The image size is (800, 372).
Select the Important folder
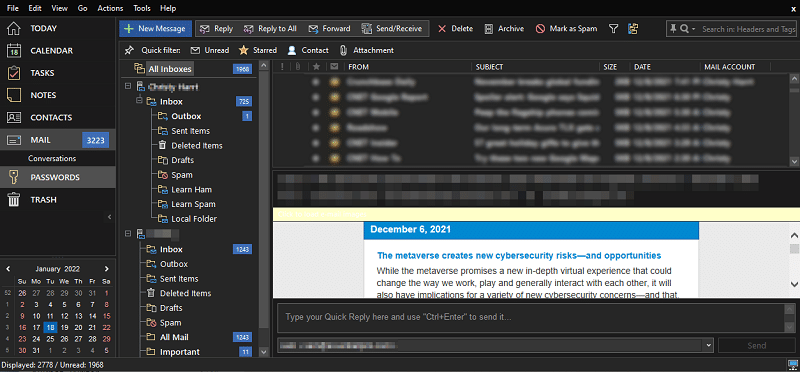[x=180, y=352]
